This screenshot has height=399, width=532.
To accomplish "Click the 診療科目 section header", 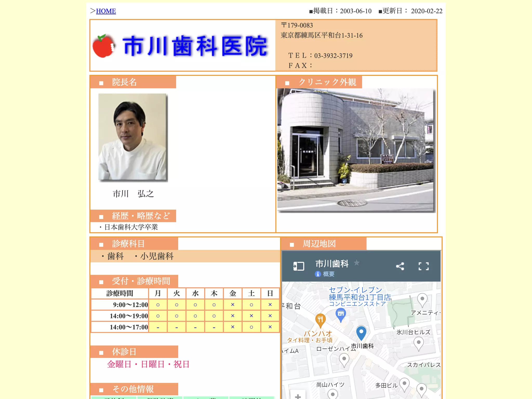I will point(134,244).
